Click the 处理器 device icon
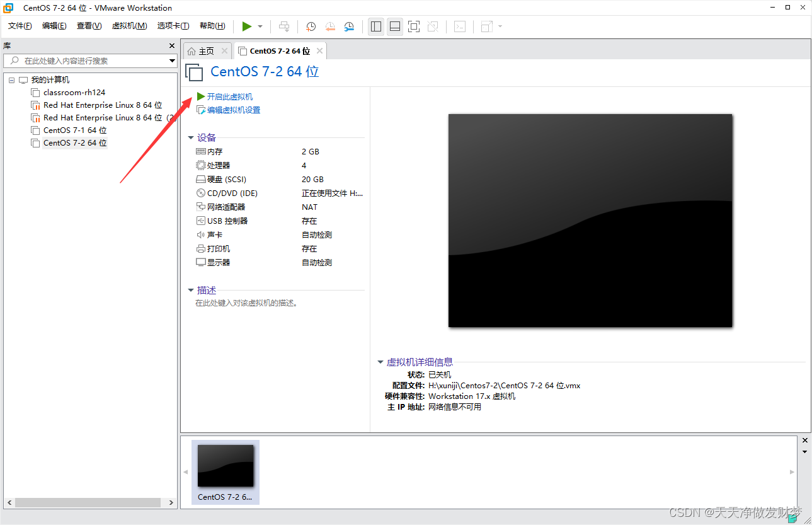The height and width of the screenshot is (525, 812). point(201,165)
